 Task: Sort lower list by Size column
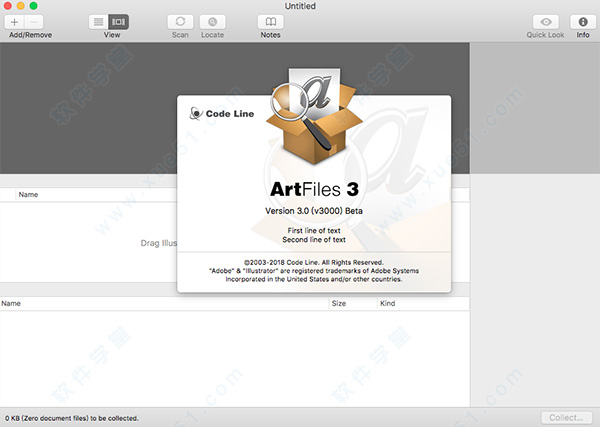[x=339, y=303]
